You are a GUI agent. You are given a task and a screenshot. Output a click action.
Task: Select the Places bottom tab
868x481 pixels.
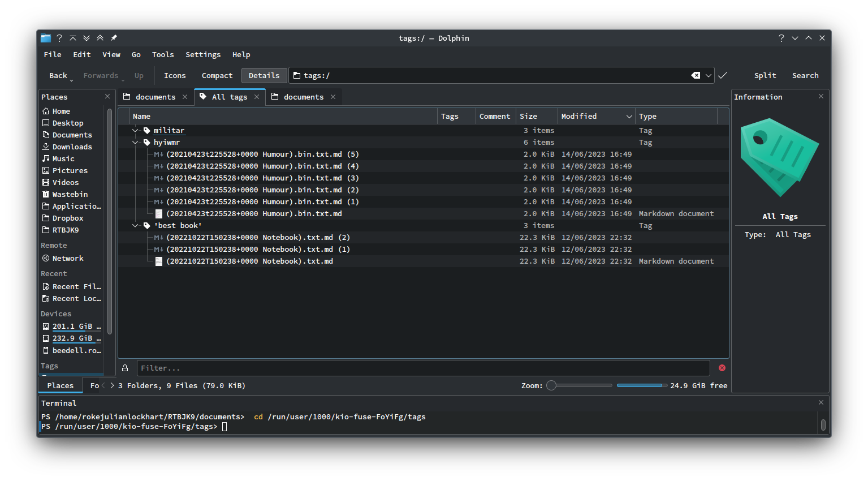(x=61, y=386)
